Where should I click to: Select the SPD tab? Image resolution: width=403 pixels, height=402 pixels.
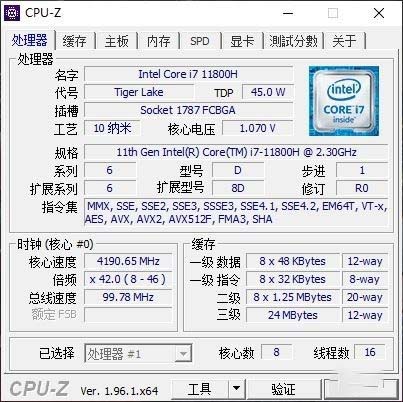click(200, 41)
